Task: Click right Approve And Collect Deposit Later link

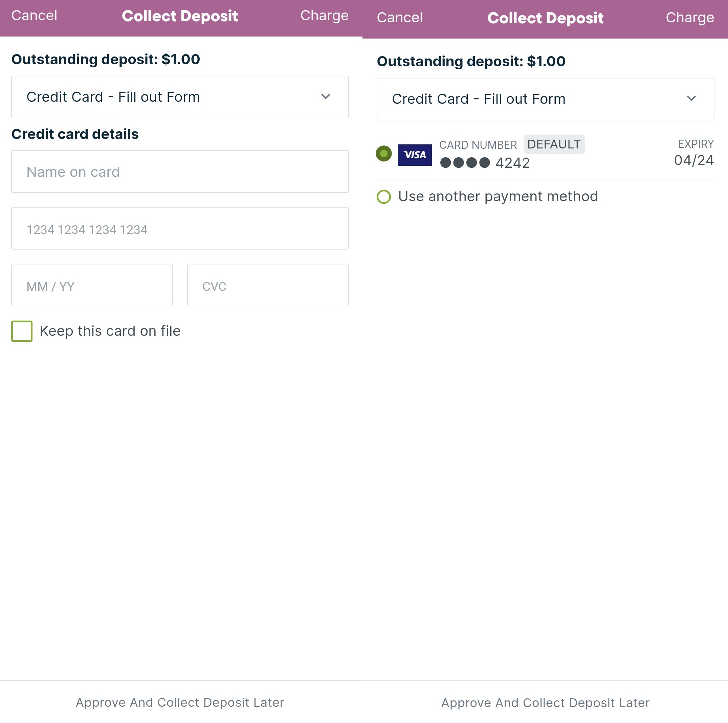Action: click(546, 703)
